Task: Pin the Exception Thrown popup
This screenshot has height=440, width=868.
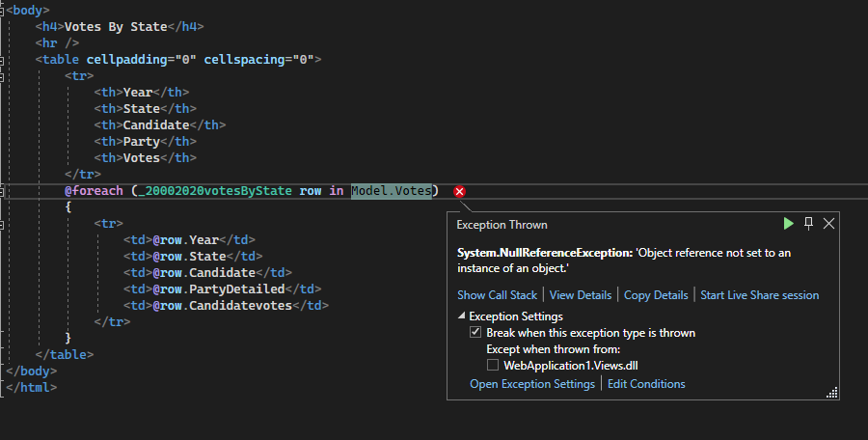Action: (809, 224)
